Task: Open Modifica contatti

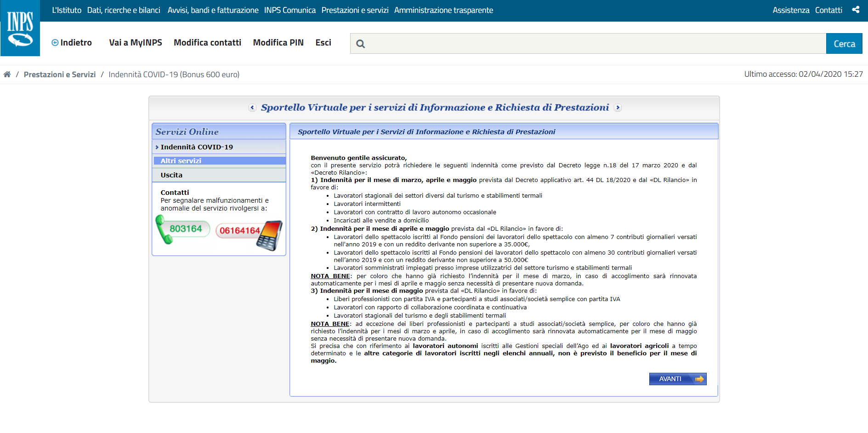Action: point(207,42)
